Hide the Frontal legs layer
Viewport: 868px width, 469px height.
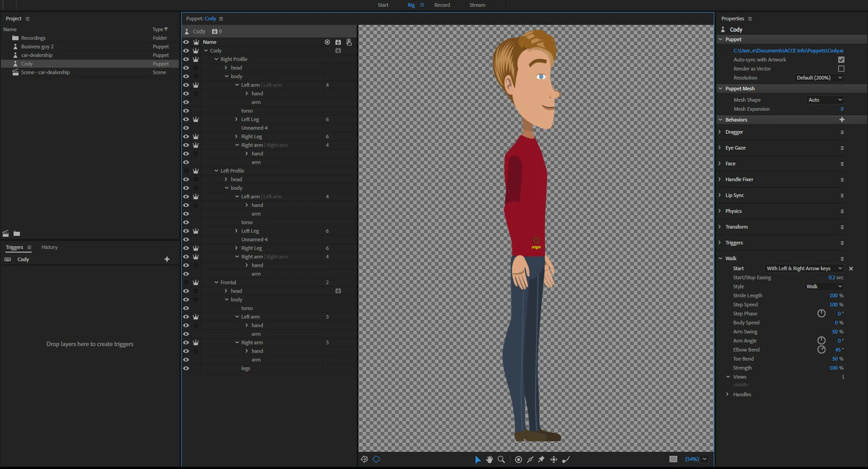[x=186, y=368]
